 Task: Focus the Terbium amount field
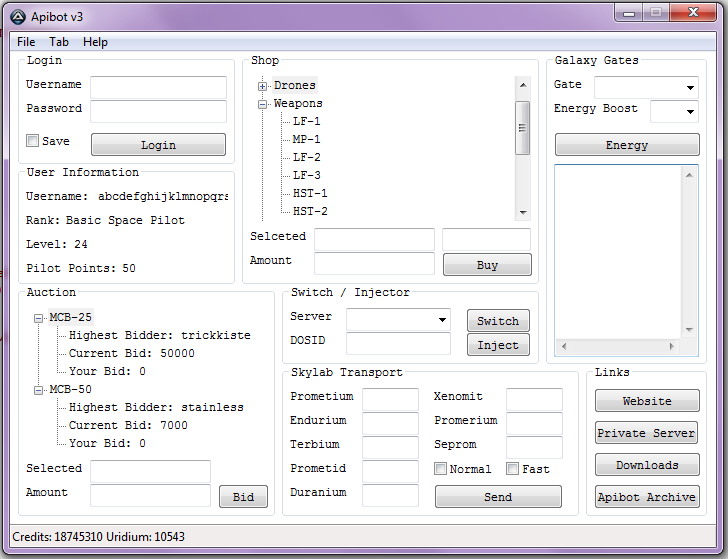390,448
